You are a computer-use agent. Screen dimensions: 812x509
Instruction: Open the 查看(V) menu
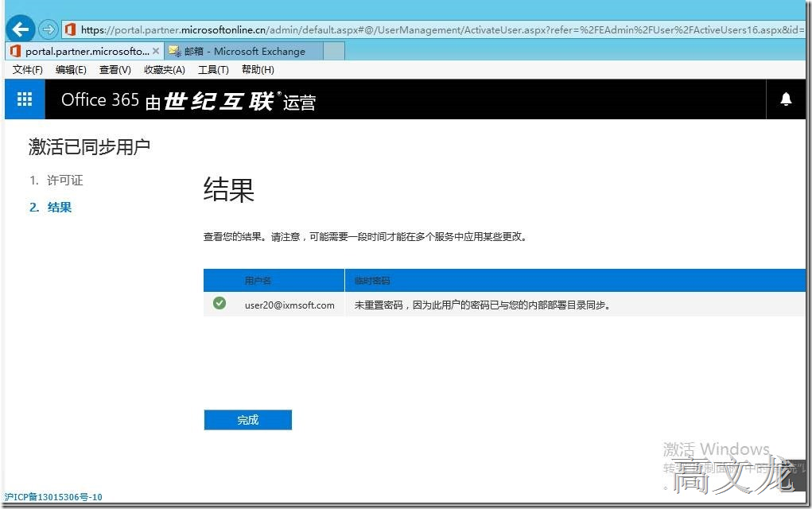115,69
